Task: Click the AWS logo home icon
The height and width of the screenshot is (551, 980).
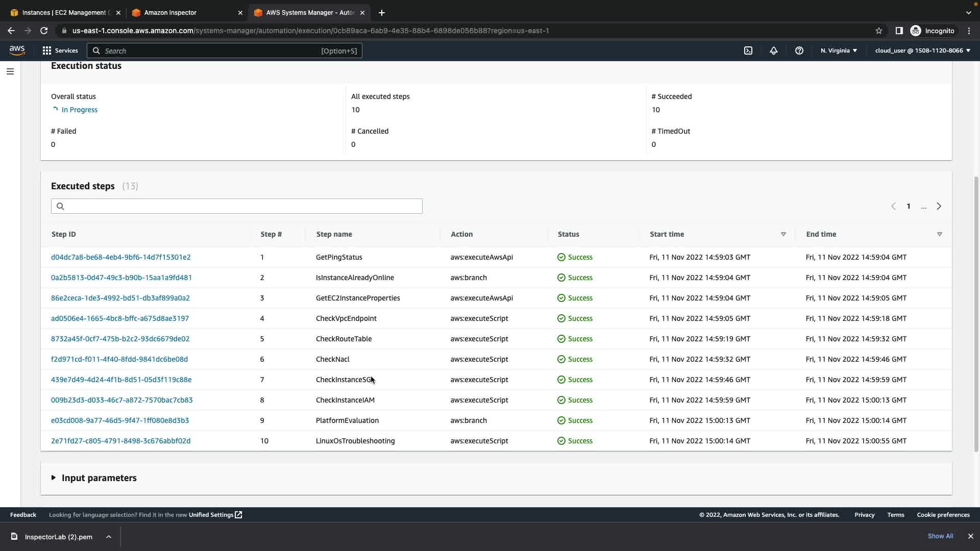Action: pos(17,50)
